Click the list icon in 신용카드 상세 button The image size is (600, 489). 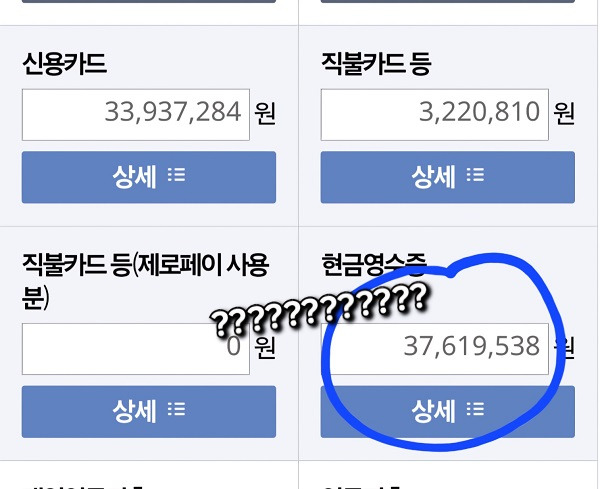point(176,175)
